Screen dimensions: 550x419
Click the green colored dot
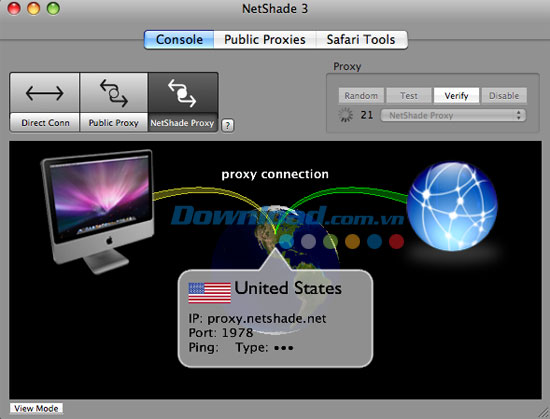(x=330, y=241)
